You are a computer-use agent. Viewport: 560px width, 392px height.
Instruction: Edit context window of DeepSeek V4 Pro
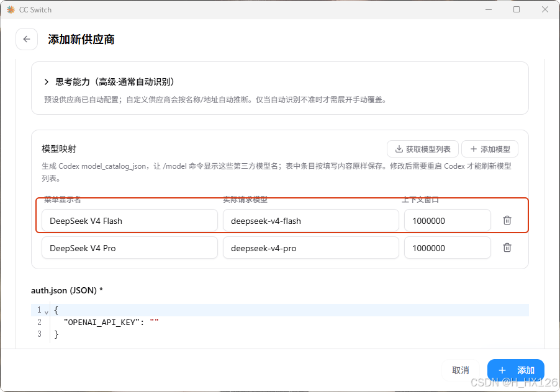click(448, 248)
